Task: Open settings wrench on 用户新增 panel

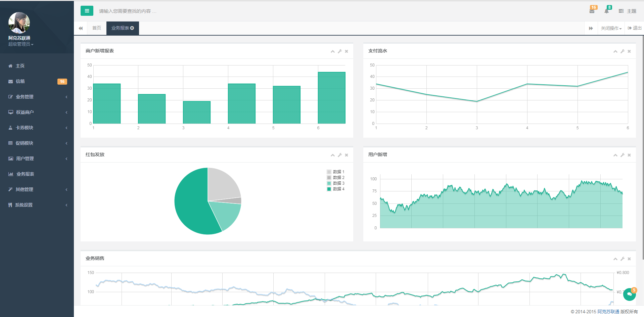Action: pyautogui.click(x=623, y=155)
